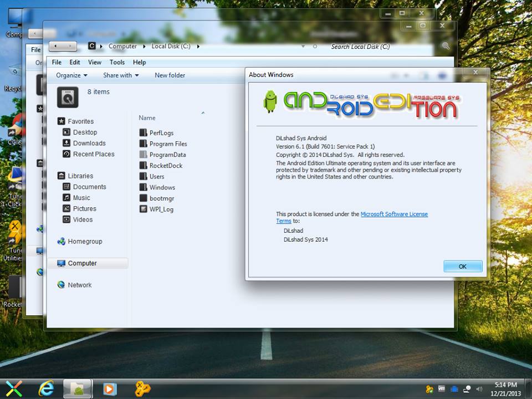Viewport: 532px width, 399px height.
Task: Open Internet Explorer from the taskbar
Action: point(46,388)
